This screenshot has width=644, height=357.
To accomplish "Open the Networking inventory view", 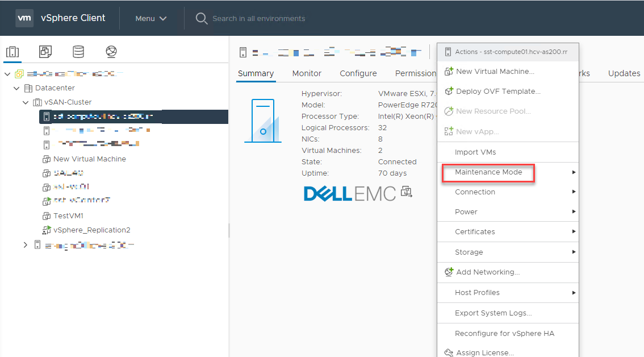I will coord(111,51).
